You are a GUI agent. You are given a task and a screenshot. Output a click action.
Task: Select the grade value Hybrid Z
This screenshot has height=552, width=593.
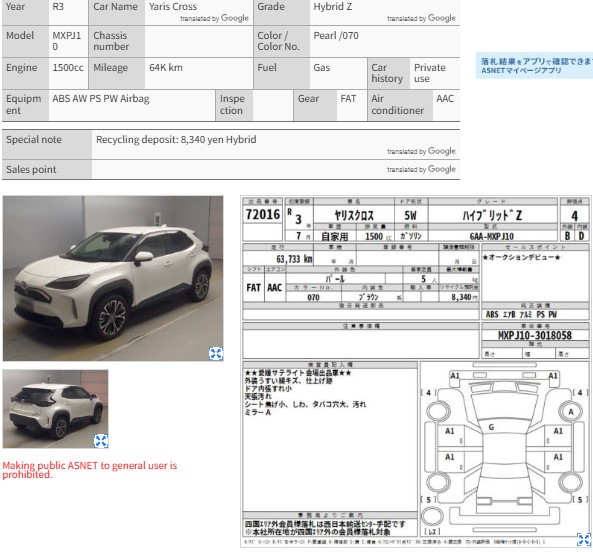tap(332, 6)
